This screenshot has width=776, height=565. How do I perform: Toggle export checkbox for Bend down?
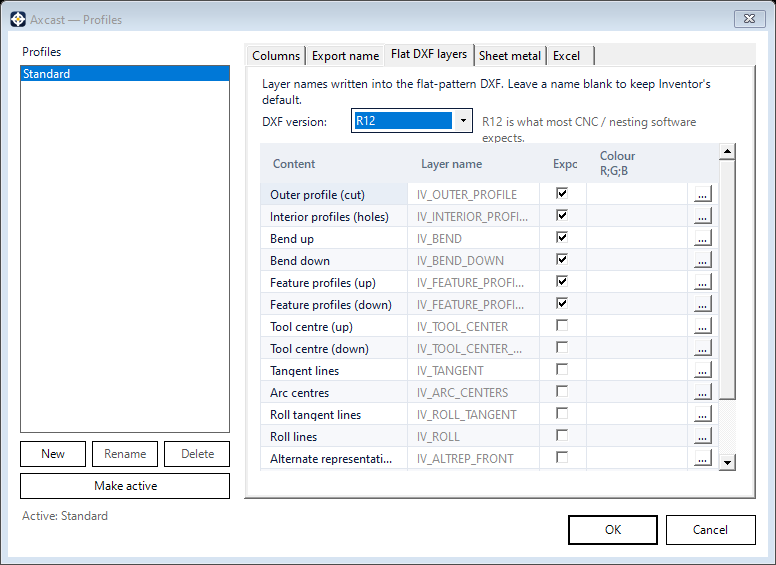point(562,259)
